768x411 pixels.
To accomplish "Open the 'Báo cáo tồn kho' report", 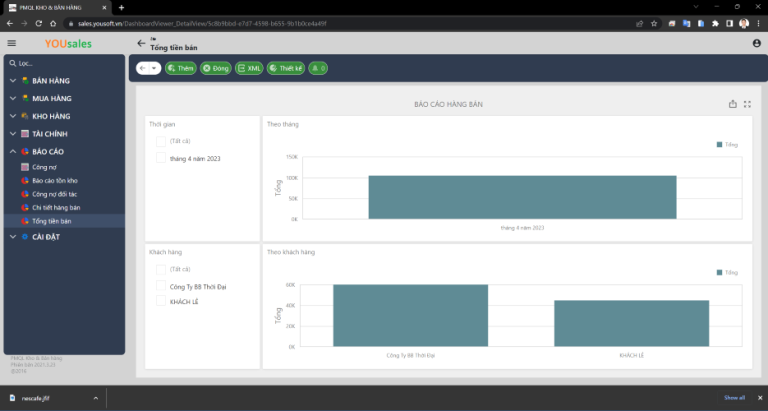I will 55,180.
